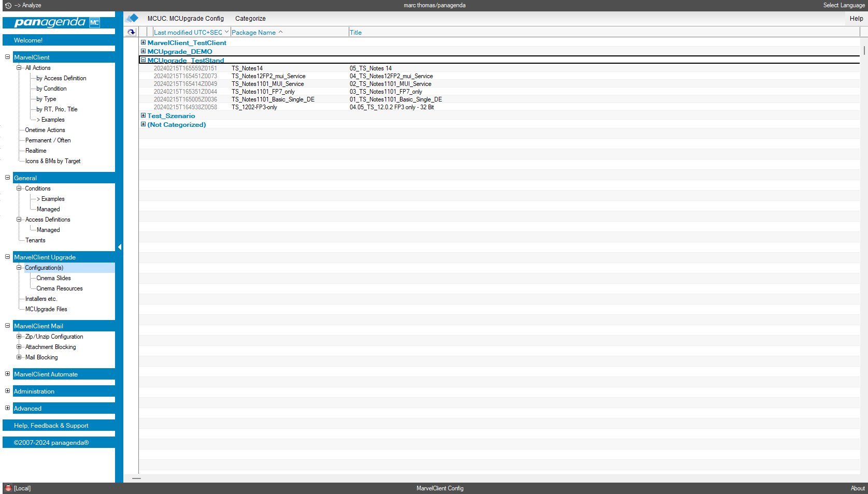The width and height of the screenshot is (868, 494).
Task: Select the TS_Notes1101_MUI_Service row
Action: pos(500,84)
